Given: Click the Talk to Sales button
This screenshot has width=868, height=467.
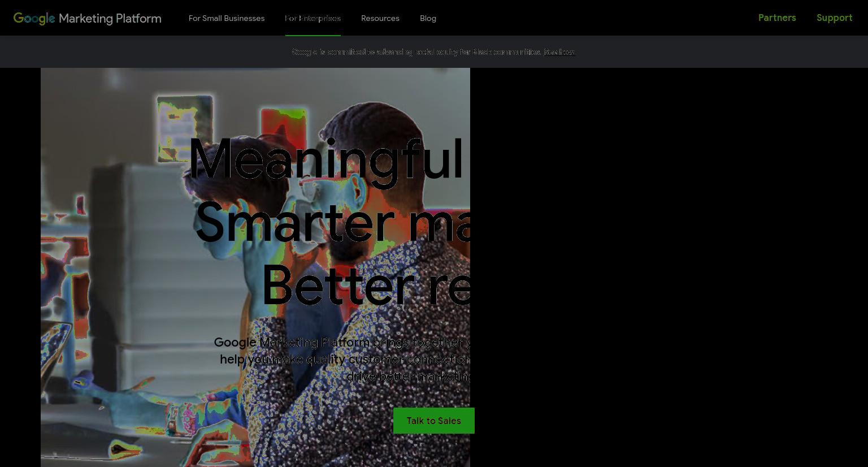Looking at the screenshot, I should coord(434,421).
